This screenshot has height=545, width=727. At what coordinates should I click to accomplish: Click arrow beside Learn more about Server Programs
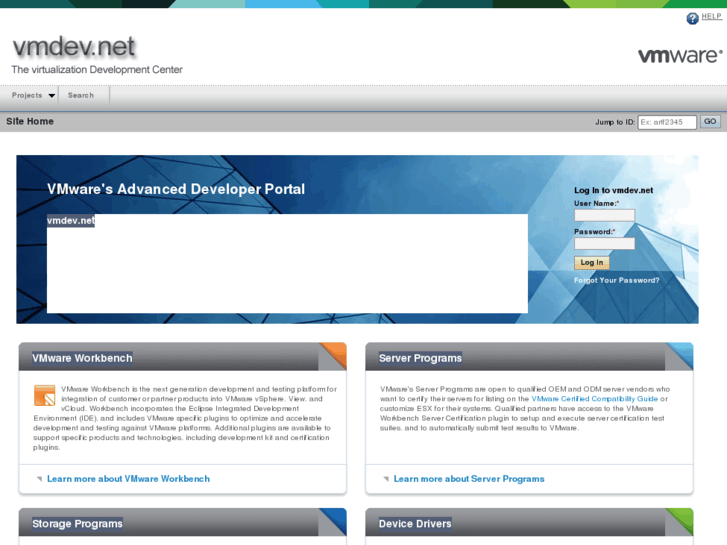(x=386, y=479)
